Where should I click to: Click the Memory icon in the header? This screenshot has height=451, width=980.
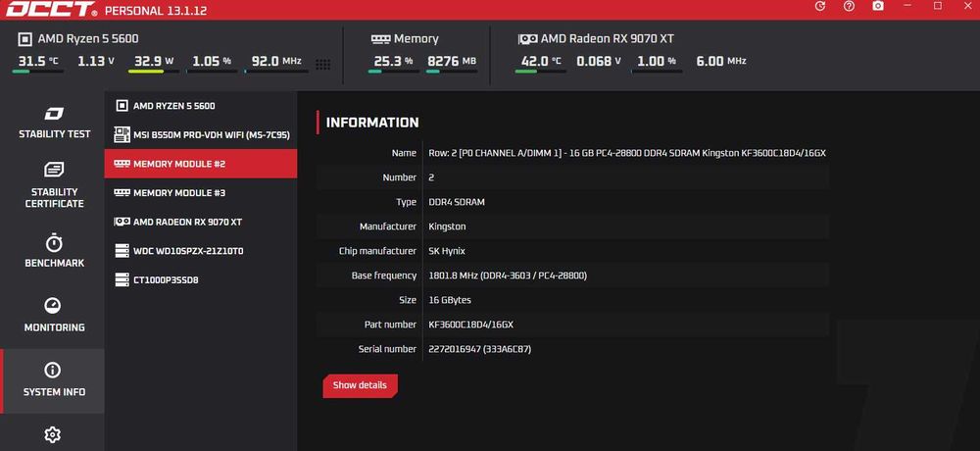(380, 39)
